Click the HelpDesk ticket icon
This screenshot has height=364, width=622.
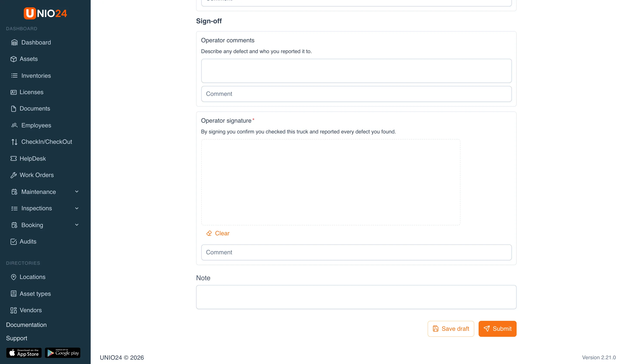click(14, 158)
